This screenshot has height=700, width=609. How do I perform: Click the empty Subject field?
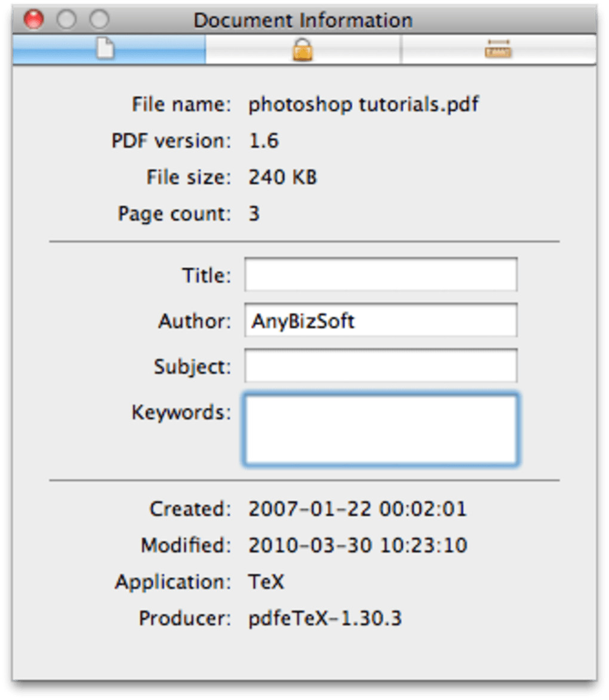click(380, 365)
